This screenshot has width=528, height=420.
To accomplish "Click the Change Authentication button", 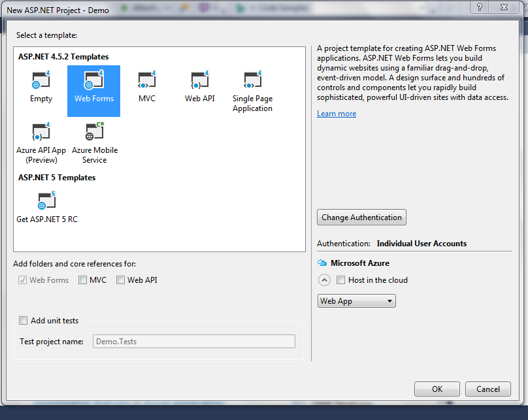I will (361, 218).
